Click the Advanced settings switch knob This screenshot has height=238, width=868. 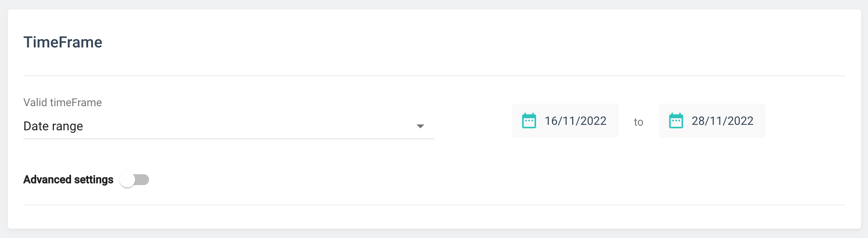click(x=127, y=180)
